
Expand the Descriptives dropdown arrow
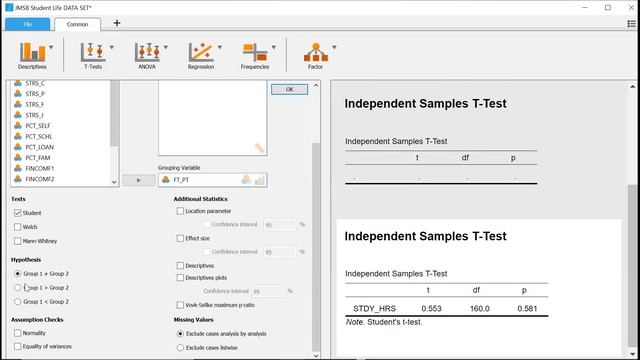(x=51, y=47)
